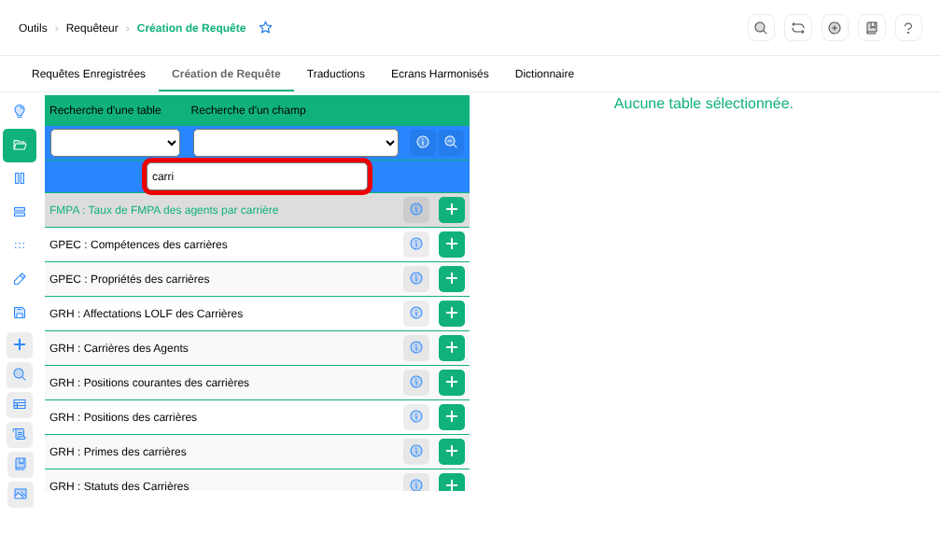Click the search icon in top header
Image resolution: width=941 pixels, height=560 pixels.
(761, 28)
